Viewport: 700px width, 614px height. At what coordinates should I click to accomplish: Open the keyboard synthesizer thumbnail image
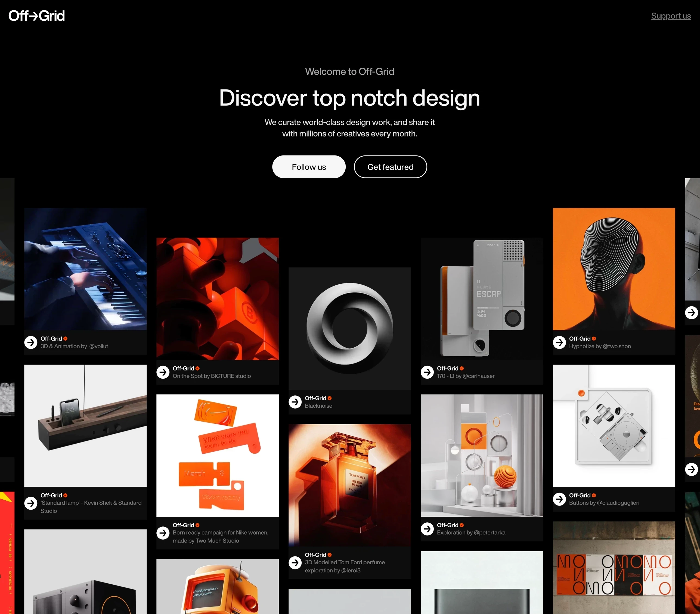pyautogui.click(x=85, y=269)
